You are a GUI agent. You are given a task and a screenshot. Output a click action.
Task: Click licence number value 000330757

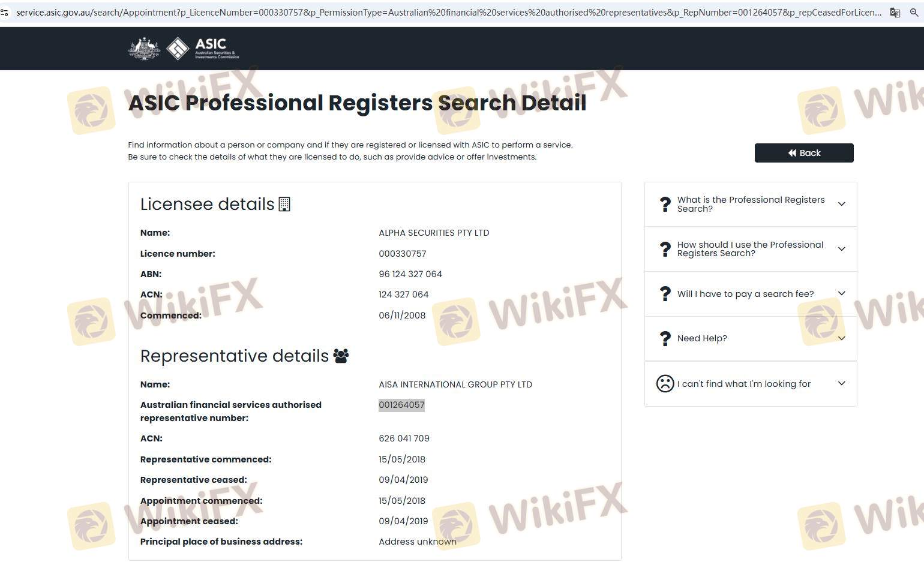[x=403, y=254]
